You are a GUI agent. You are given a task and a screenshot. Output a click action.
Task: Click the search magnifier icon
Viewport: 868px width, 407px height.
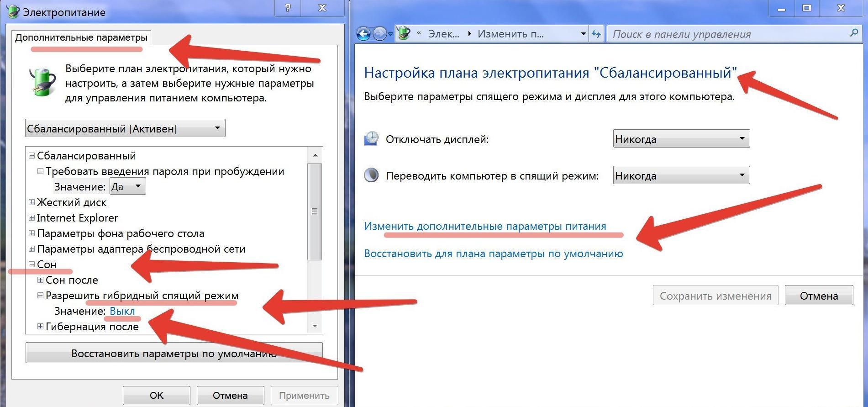[853, 33]
